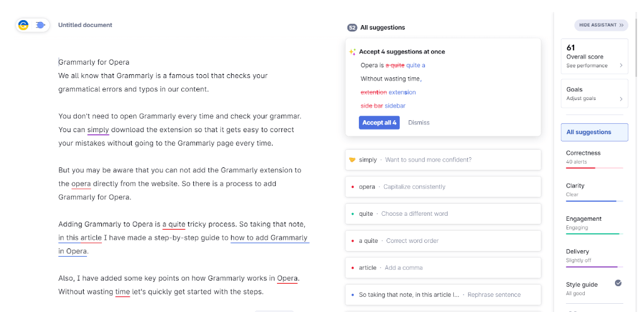Open the 'a quite' word order suggestion

tap(443, 241)
